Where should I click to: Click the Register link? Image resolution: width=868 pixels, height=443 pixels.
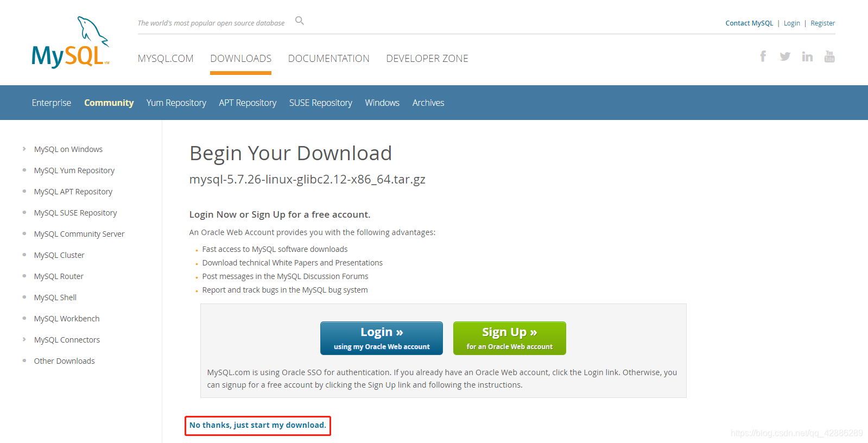(x=823, y=23)
